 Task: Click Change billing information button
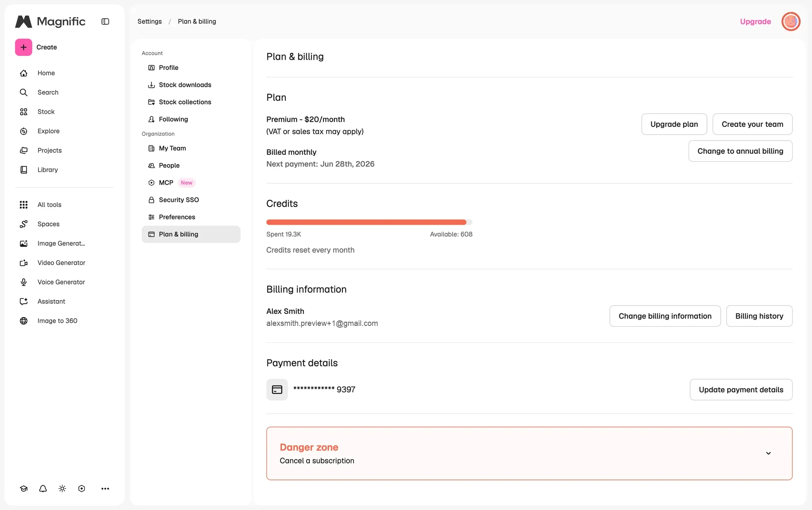[x=665, y=316]
